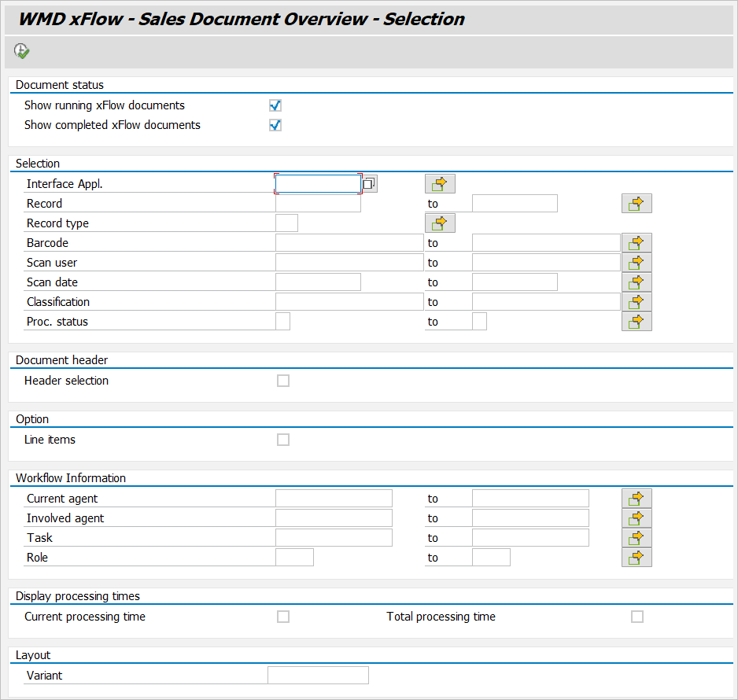This screenshot has width=738, height=700.
Task: Click the Execute clock icon in toolbar
Action: tap(21, 51)
